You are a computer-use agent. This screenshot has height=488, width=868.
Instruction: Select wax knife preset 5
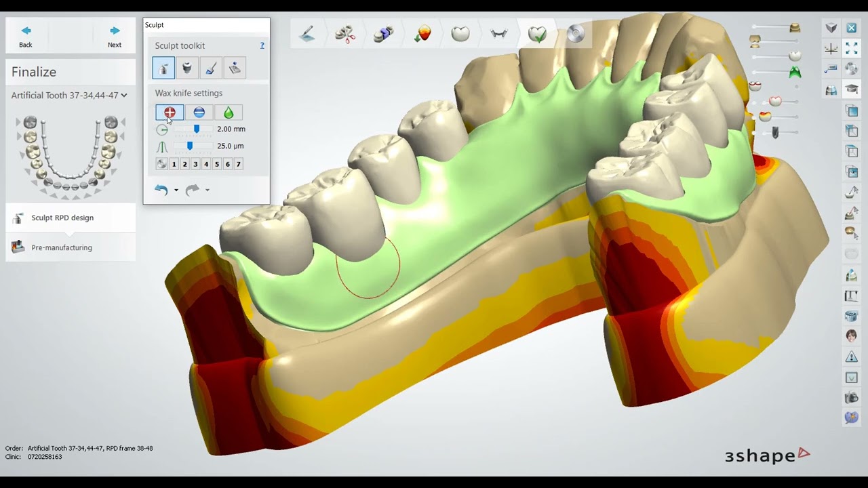(217, 164)
